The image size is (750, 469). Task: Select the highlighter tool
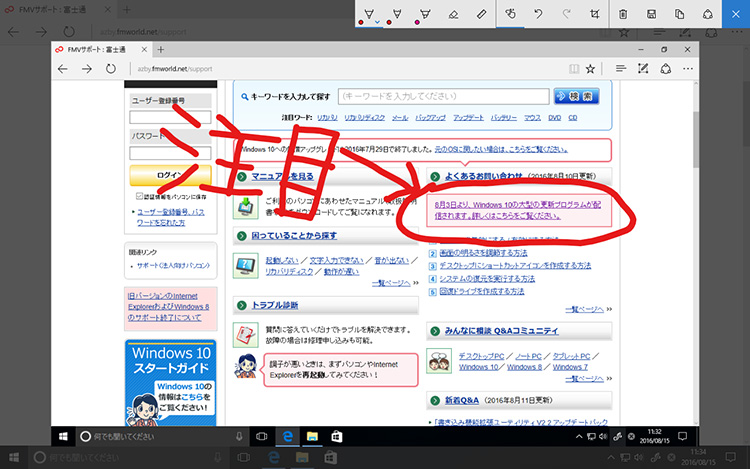point(427,14)
